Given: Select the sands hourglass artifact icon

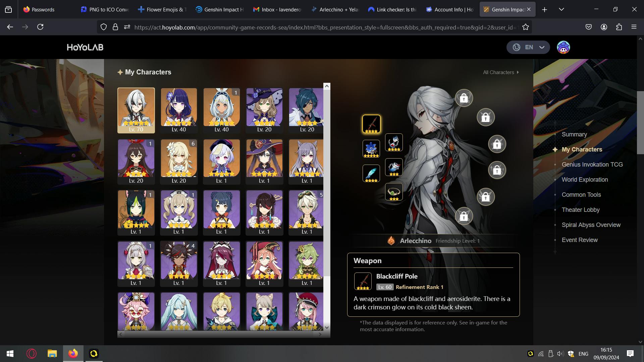Looking at the screenshot, I should point(394,142).
